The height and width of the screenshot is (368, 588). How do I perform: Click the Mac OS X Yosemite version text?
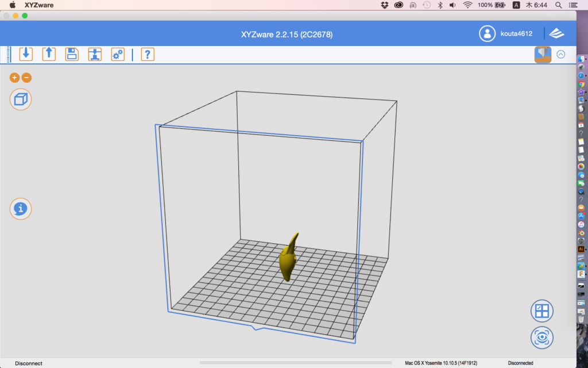(x=441, y=363)
